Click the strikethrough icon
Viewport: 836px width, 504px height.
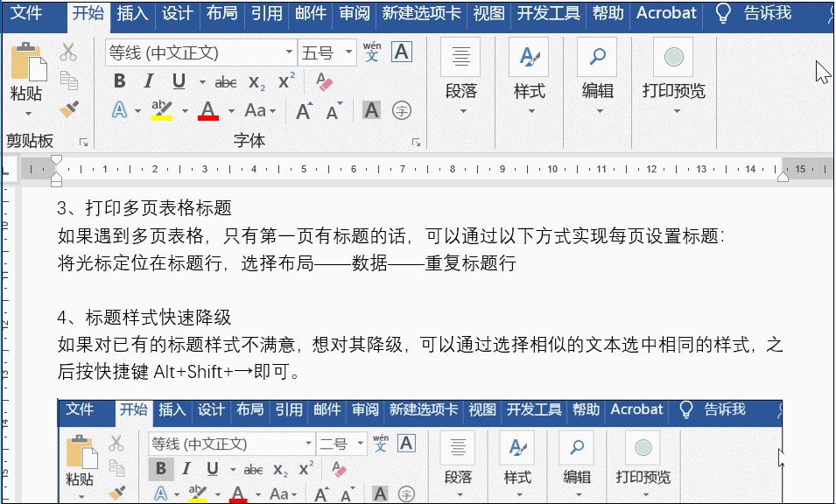tap(227, 80)
